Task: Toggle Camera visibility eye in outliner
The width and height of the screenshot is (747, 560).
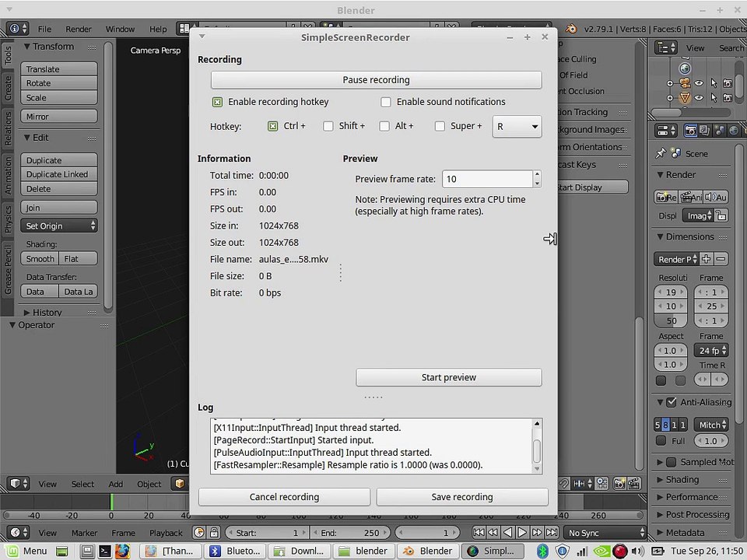Action: tap(699, 83)
